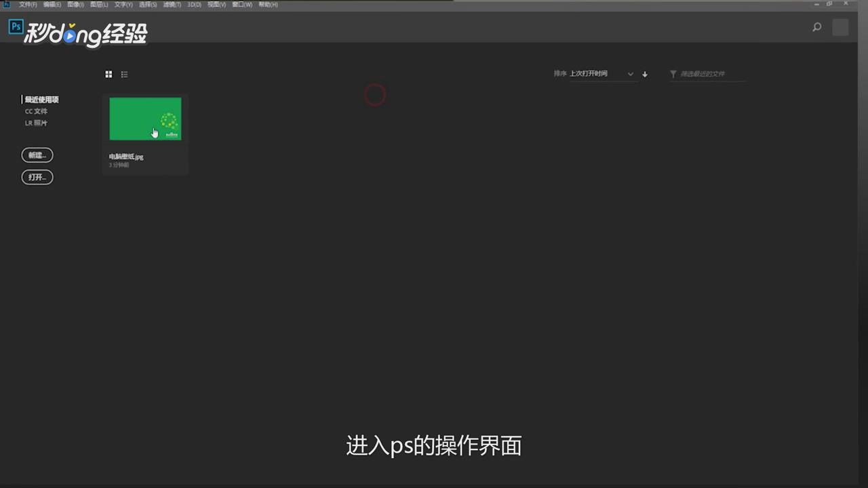This screenshot has height=488, width=868.
Task: Open the 文字(Y) menu
Action: coord(123,5)
